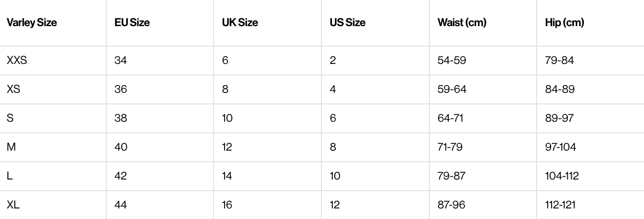Click the L size row label
644x219 pixels.
pyautogui.click(x=9, y=176)
